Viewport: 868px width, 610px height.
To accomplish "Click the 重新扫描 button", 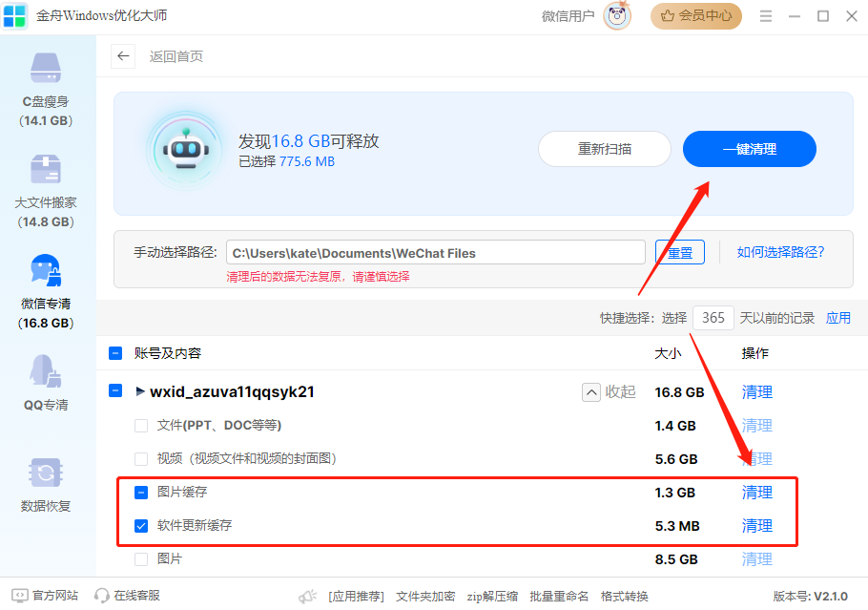I will (604, 149).
